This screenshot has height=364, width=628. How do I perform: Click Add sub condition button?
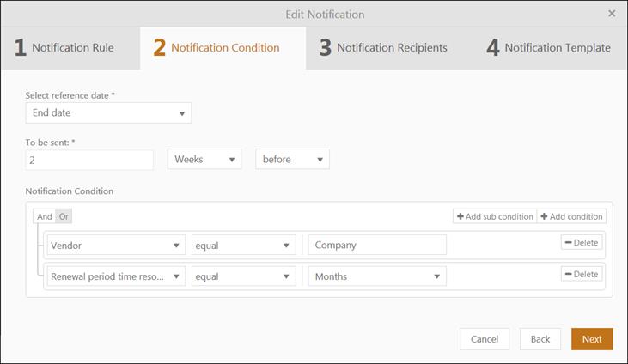(495, 216)
